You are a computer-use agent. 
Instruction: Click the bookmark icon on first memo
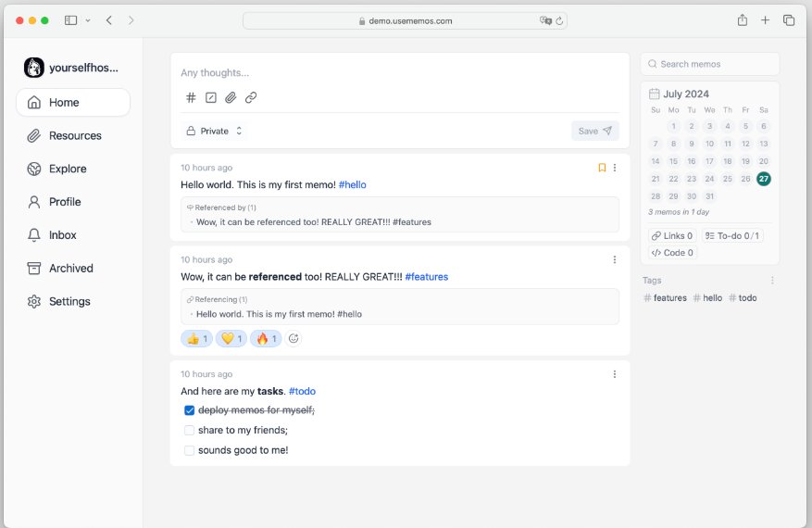pyautogui.click(x=602, y=168)
